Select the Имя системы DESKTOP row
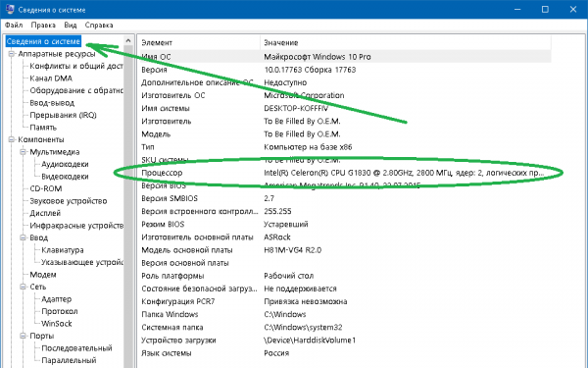 [x=345, y=108]
